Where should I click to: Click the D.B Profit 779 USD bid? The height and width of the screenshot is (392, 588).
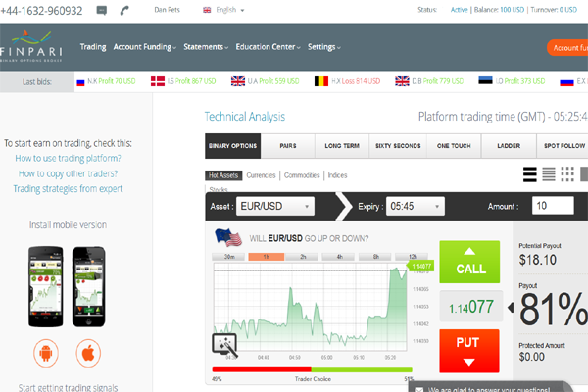429,81
